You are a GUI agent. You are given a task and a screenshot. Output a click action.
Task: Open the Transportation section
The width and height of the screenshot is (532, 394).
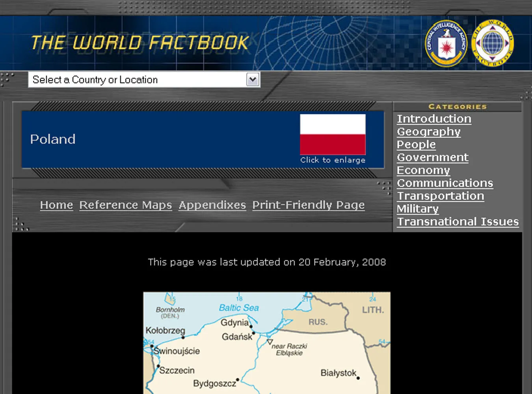[441, 196]
